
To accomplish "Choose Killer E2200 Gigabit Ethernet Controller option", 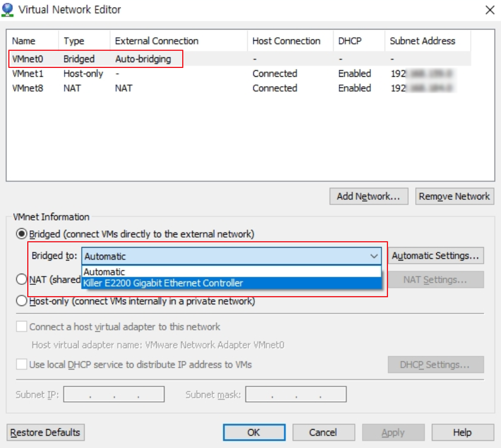I will pyautogui.click(x=232, y=283).
